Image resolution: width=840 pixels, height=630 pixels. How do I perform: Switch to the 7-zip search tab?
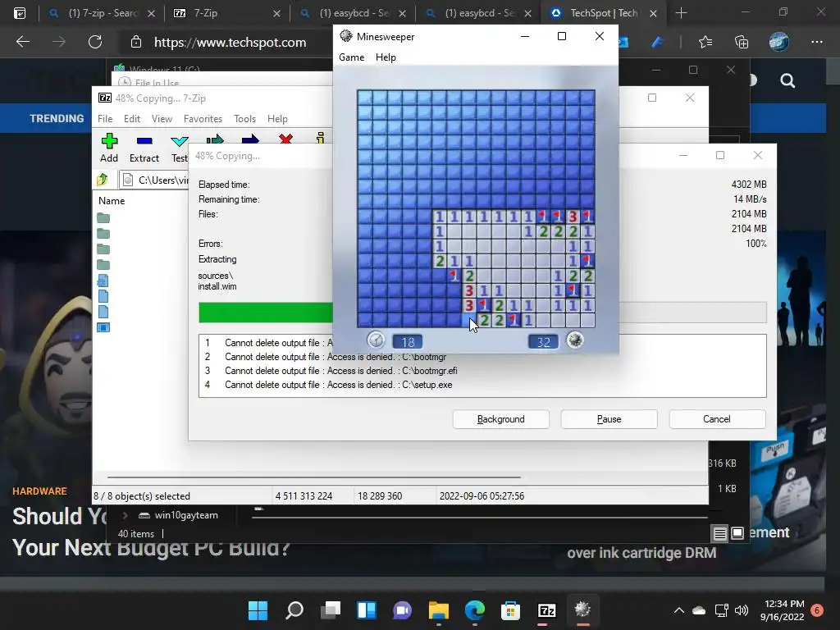(102, 13)
